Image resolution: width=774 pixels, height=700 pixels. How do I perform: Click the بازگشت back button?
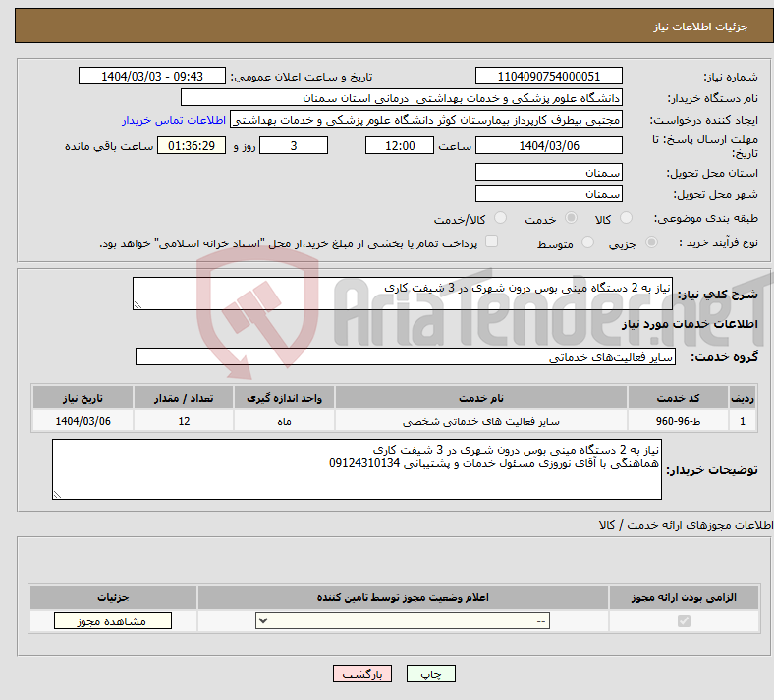pos(362,673)
